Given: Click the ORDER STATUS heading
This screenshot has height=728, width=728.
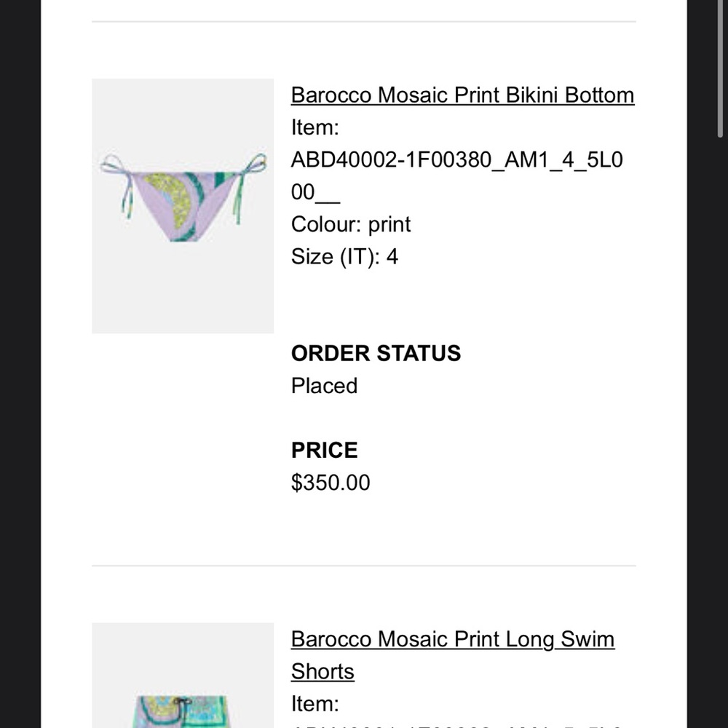Looking at the screenshot, I should [x=376, y=353].
